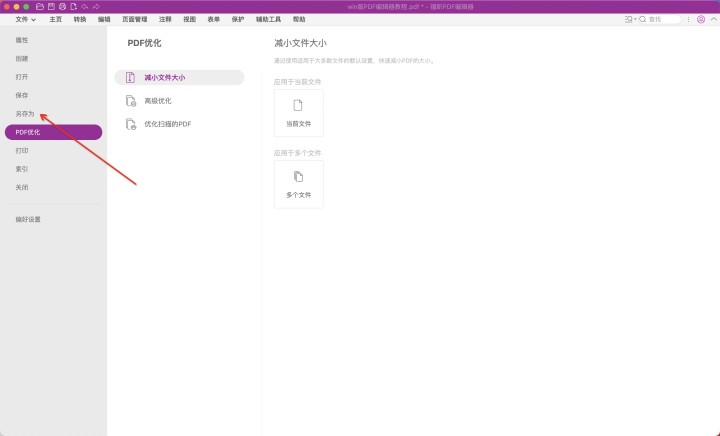The width and height of the screenshot is (720, 436).
Task: Click the redo arrow icon
Action: coord(96,6)
